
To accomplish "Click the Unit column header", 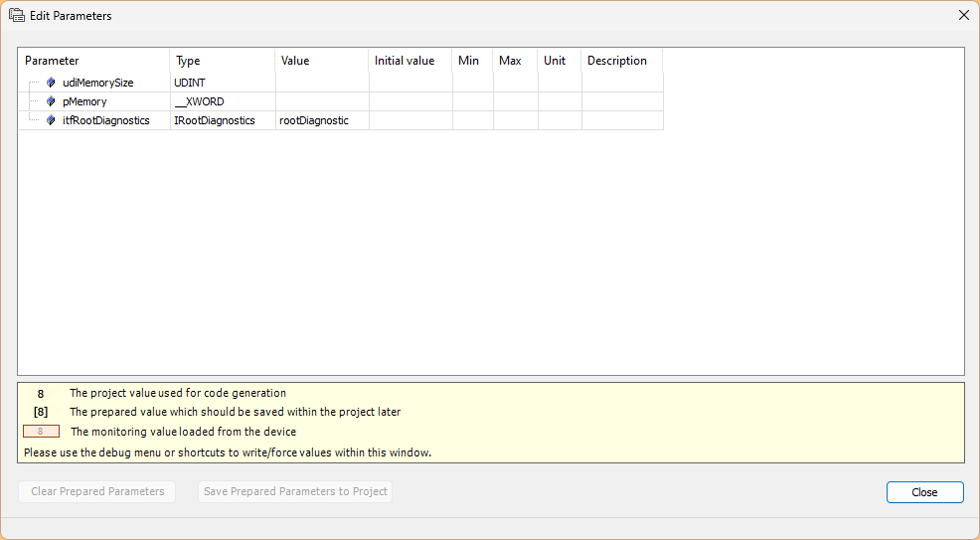I will pyautogui.click(x=560, y=61).
